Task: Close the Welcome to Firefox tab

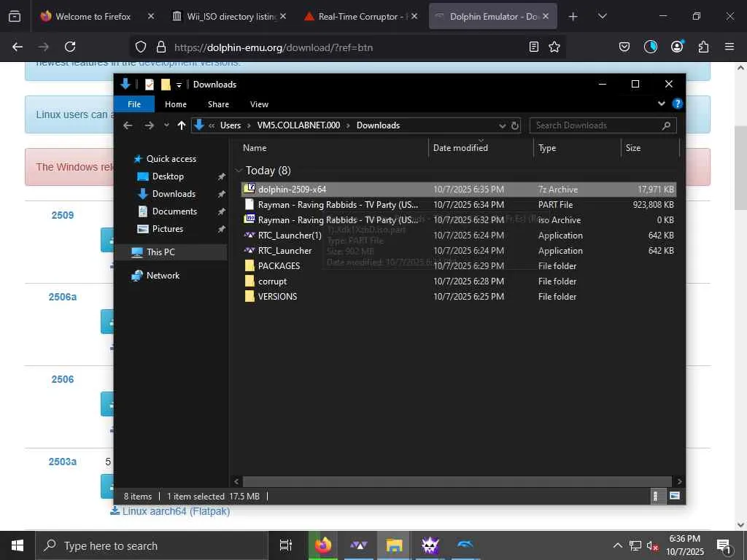Action: [151, 16]
